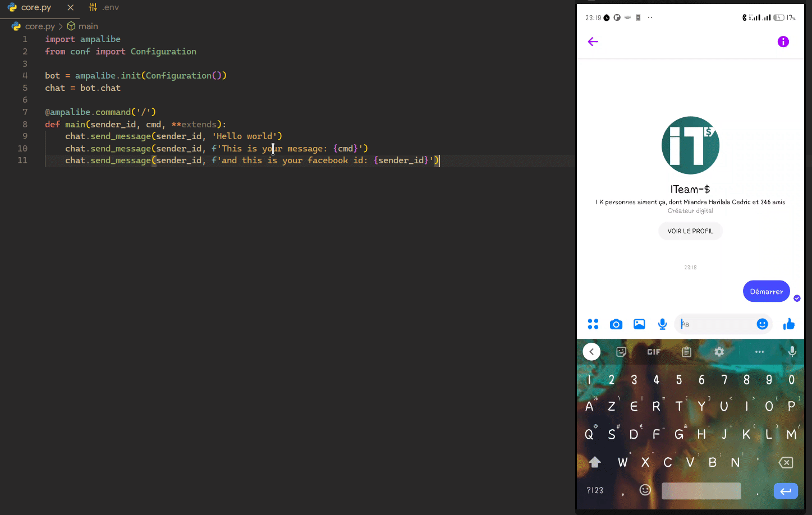Tap the W key on the keyboard
812x515 pixels.
(623, 462)
